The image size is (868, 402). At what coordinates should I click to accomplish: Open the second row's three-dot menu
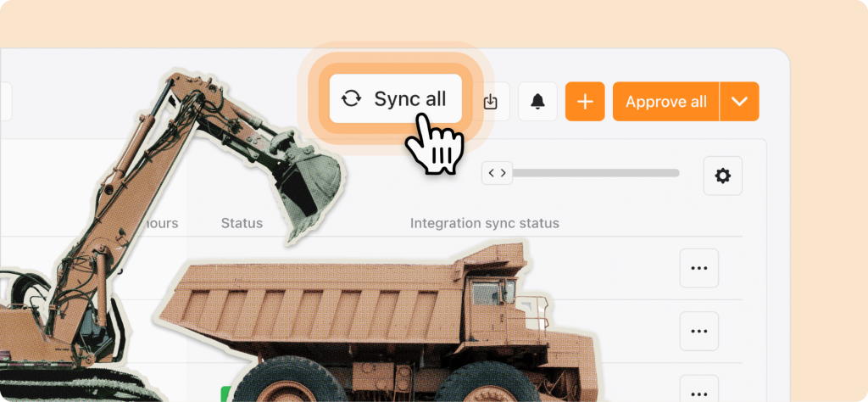(699, 331)
